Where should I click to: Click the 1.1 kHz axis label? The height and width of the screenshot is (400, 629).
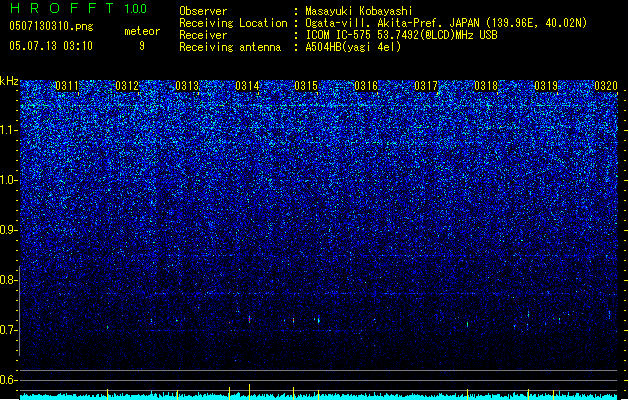pos(9,130)
